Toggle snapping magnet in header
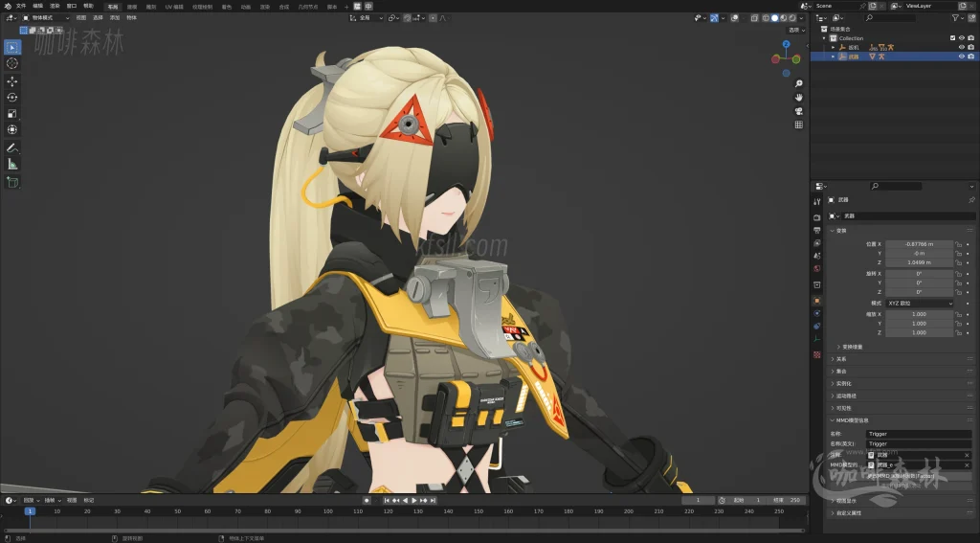The height and width of the screenshot is (543, 980). point(407,18)
